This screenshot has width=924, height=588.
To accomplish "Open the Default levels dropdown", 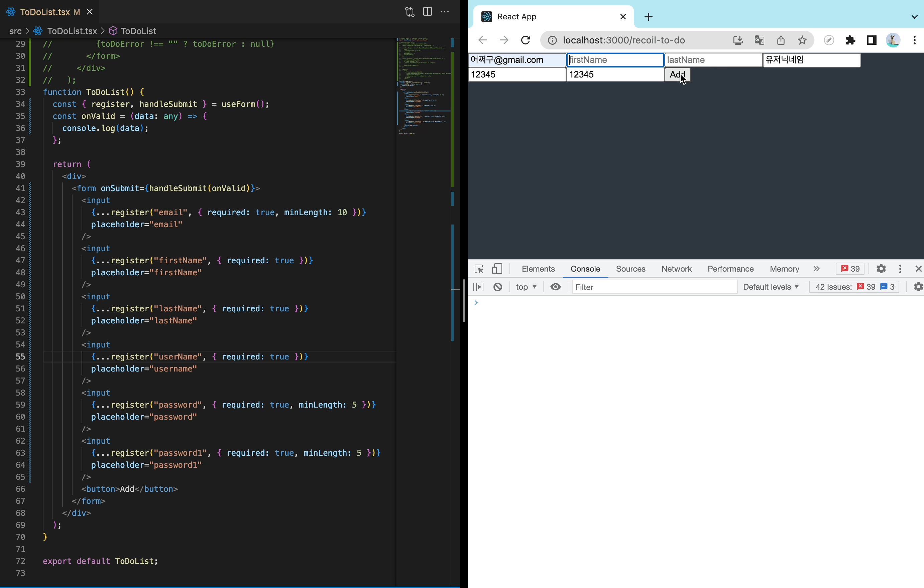I will pyautogui.click(x=771, y=287).
